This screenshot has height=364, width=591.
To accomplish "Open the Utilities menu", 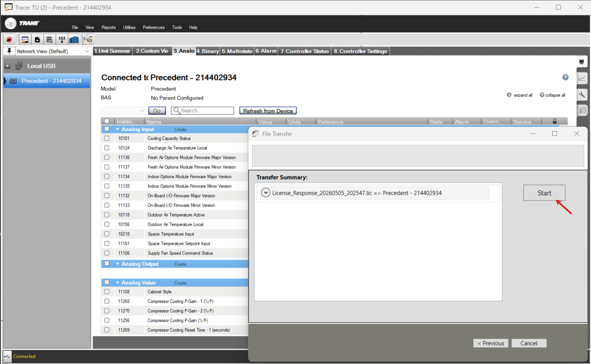I will [129, 27].
